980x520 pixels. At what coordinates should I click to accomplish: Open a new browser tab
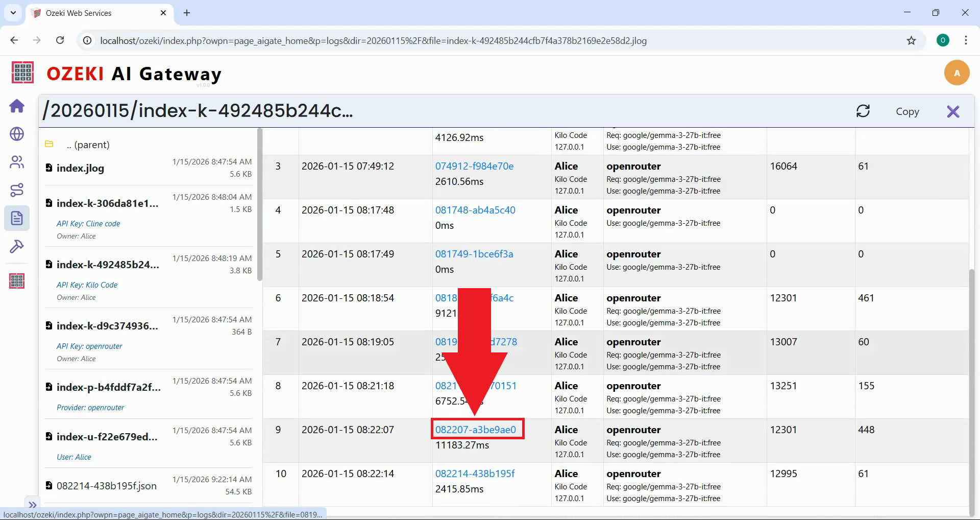[x=187, y=13]
